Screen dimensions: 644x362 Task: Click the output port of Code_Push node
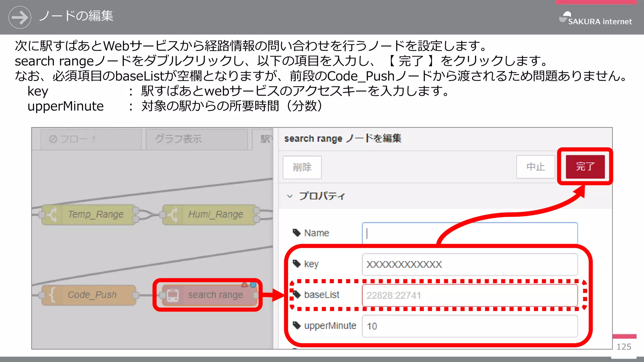click(136, 295)
